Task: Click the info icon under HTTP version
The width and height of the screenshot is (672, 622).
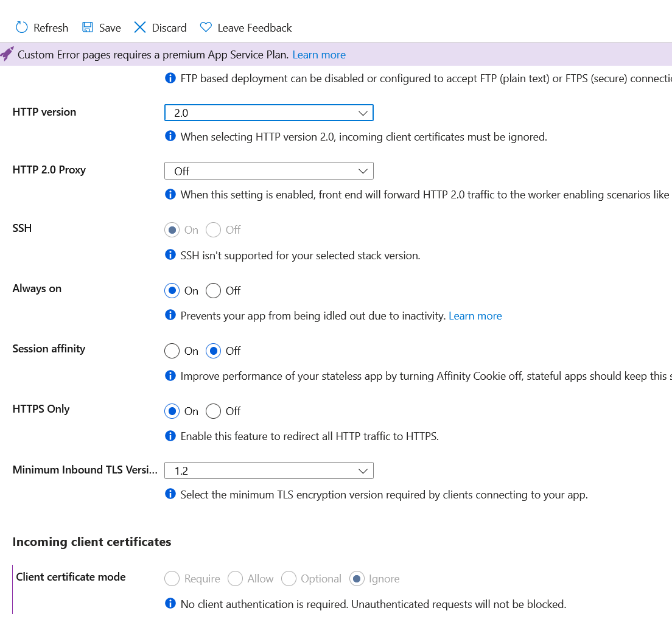Action: (x=170, y=136)
